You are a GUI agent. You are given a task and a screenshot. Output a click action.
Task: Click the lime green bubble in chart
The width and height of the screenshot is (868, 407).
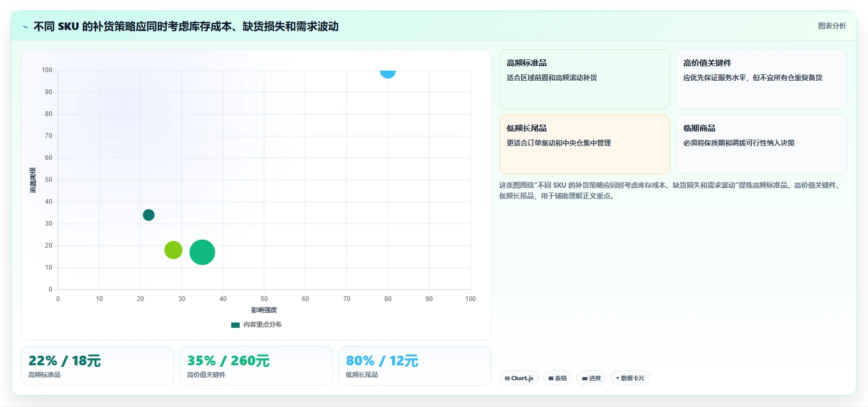pyautogui.click(x=173, y=250)
